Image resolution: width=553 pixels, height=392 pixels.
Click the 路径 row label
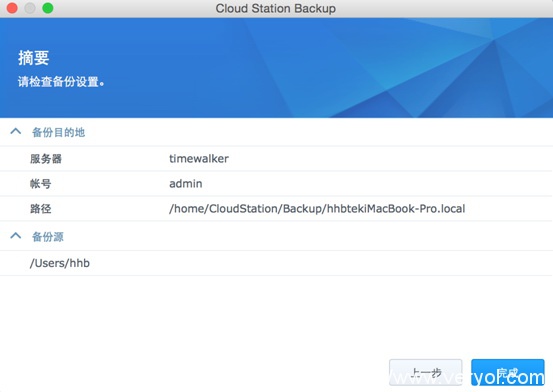pyautogui.click(x=41, y=209)
